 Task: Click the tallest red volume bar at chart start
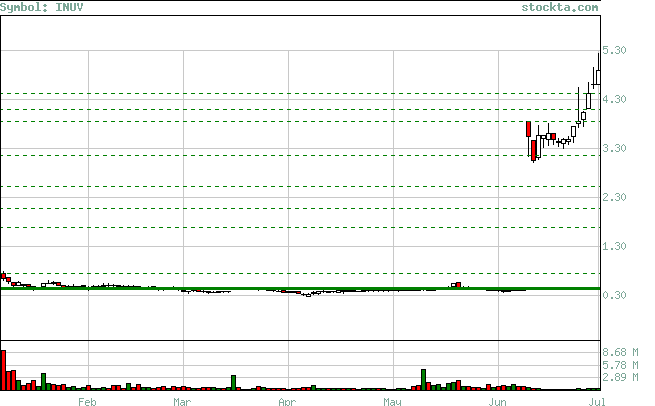pos(4,370)
